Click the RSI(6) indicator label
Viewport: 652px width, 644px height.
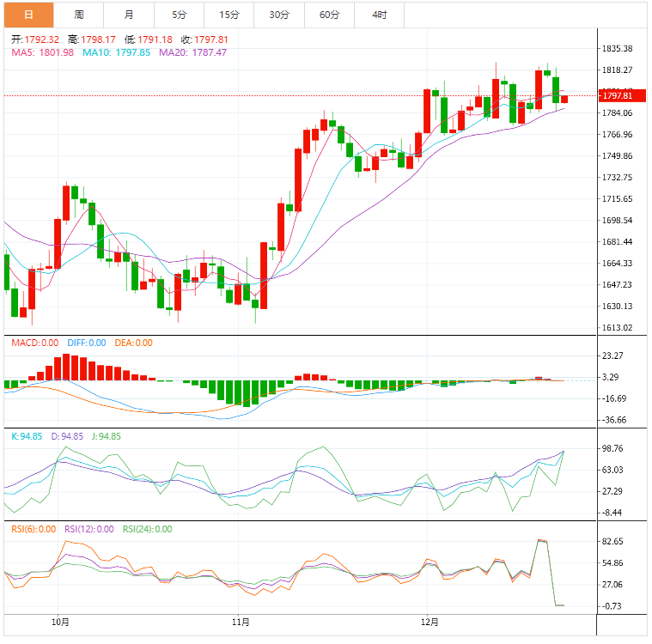coord(34,529)
